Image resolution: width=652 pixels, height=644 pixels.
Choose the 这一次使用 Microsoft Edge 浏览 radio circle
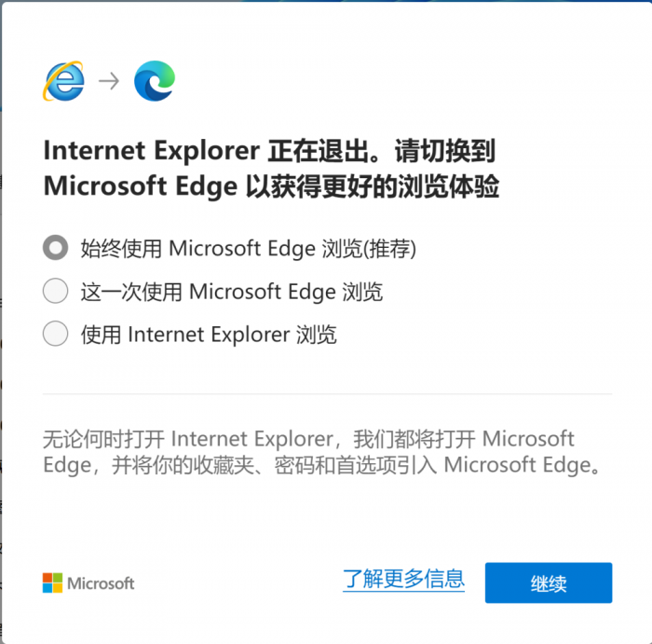(56, 291)
